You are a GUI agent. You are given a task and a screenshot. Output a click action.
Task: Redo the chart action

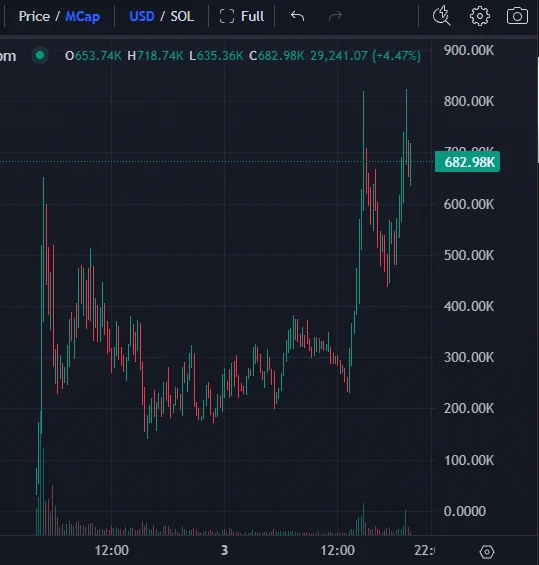pyautogui.click(x=335, y=16)
